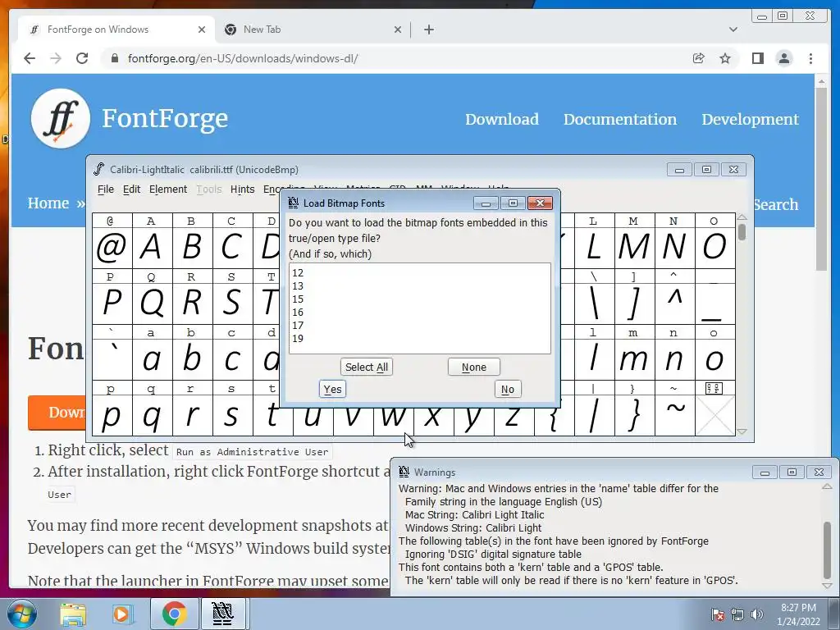This screenshot has width=840, height=630.
Task: Click the Select All button
Action: coord(367,367)
